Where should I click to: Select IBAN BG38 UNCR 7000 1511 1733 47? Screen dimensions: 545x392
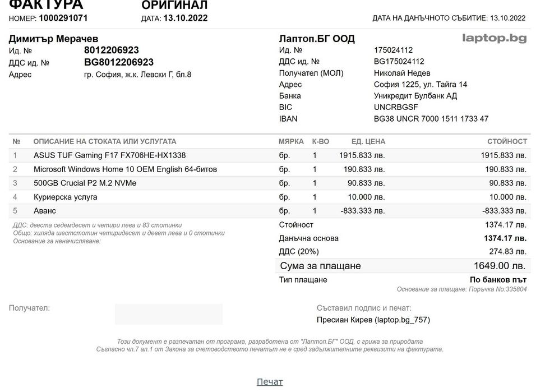click(431, 119)
